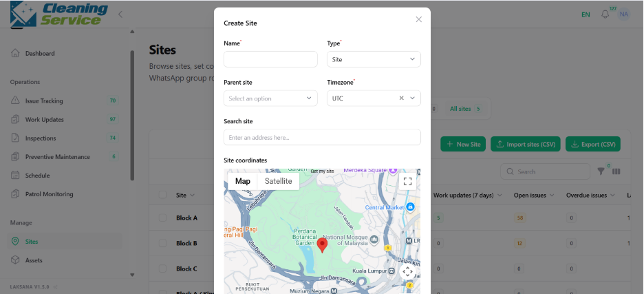This screenshot has height=294, width=644.
Task: Click the Work Updates clipboard icon
Action: click(x=15, y=119)
